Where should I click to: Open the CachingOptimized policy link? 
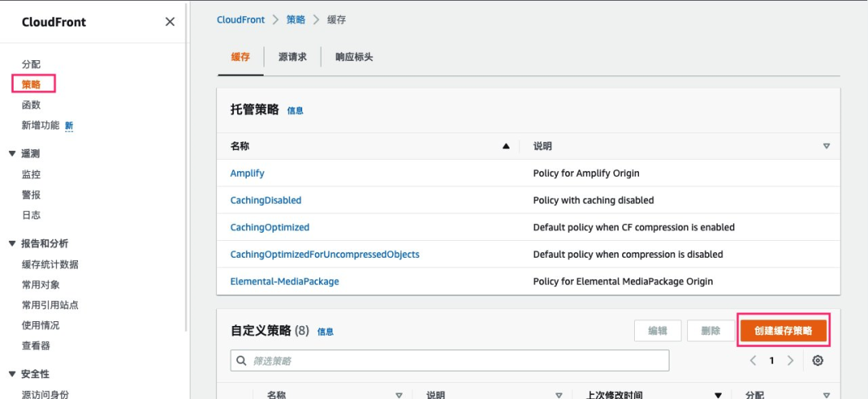[x=269, y=227]
